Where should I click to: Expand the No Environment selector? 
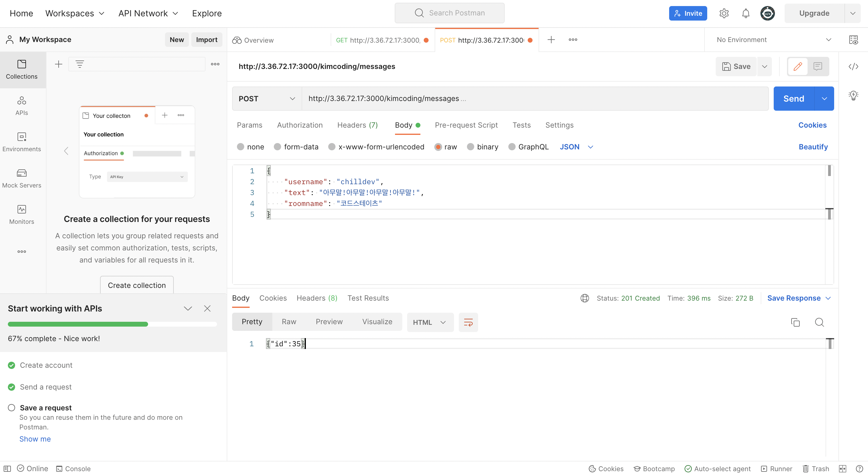pos(774,40)
